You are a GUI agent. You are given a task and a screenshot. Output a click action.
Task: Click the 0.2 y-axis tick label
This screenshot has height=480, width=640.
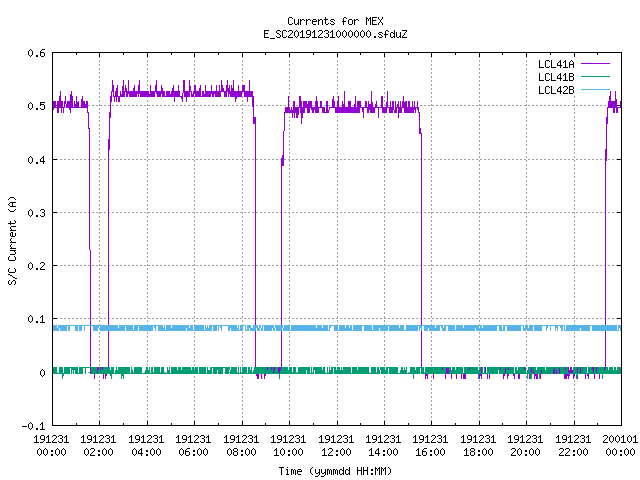pos(36,266)
